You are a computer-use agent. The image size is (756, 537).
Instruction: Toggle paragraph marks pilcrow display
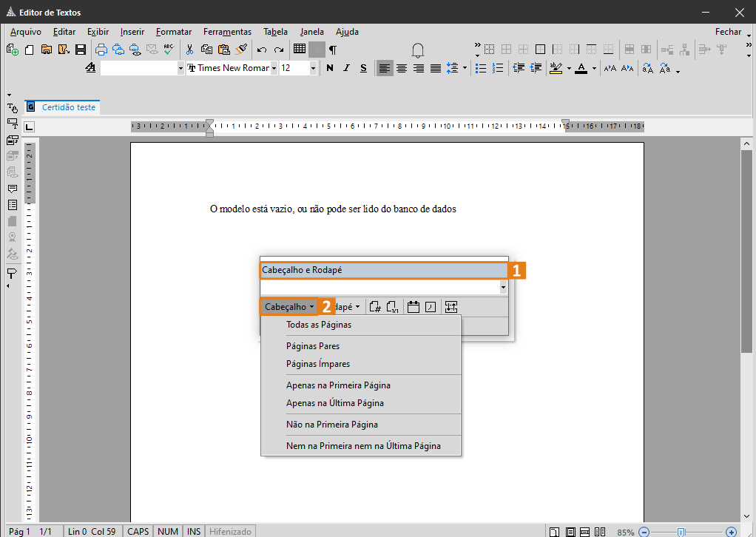pyautogui.click(x=333, y=49)
